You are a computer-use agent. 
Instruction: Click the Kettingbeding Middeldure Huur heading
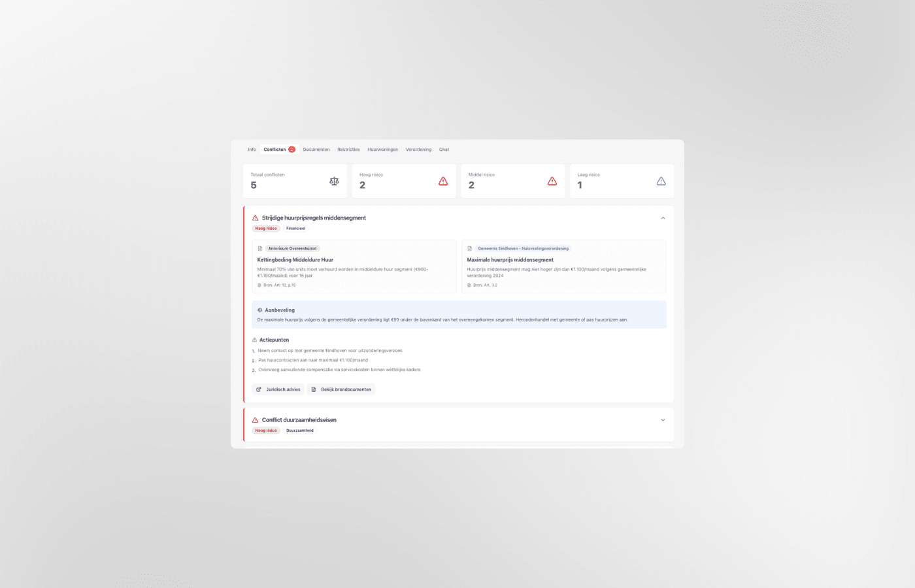tap(295, 260)
